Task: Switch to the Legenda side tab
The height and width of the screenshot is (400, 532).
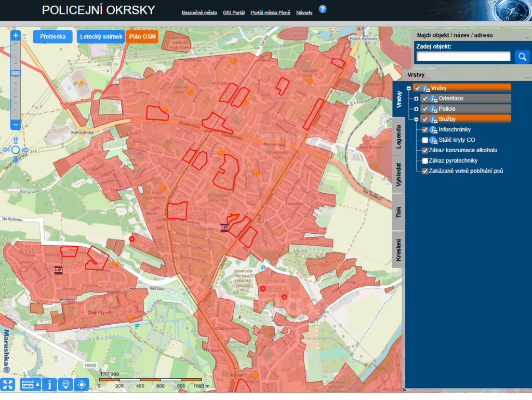Action: (398, 137)
